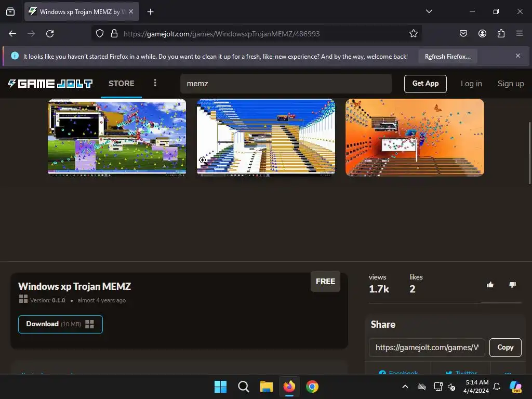Open Log in link
This screenshot has height=399, width=532.
click(471, 84)
